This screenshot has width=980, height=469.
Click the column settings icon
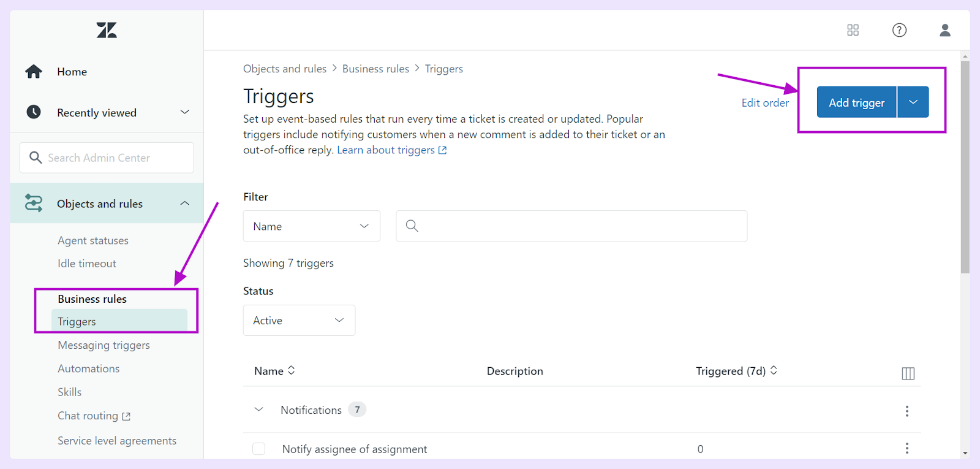tap(908, 373)
